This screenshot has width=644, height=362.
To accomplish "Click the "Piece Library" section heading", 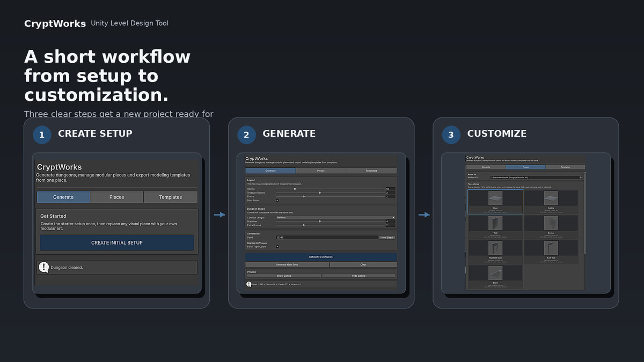I will [x=473, y=184].
